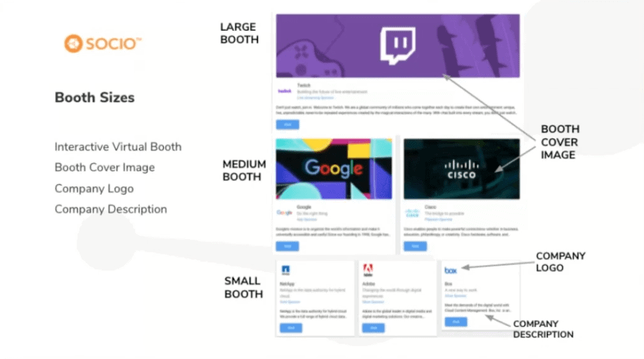This screenshot has width=644, height=359.
Task: Select 'Company Logo' list text
Action: [x=94, y=188]
